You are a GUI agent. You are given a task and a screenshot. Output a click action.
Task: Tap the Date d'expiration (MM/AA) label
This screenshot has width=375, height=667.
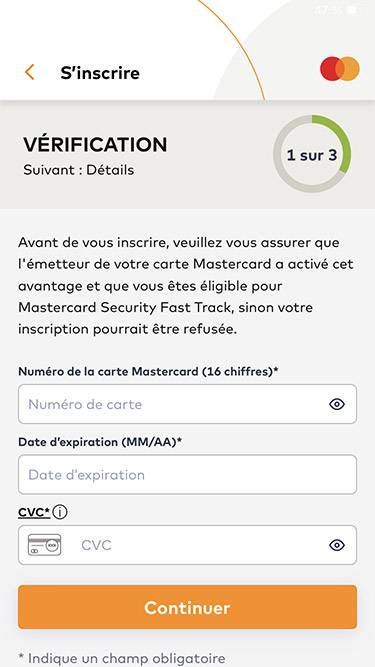click(x=100, y=442)
